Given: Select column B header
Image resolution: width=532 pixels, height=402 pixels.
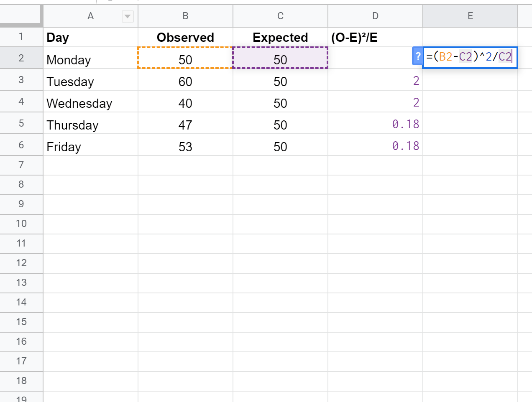Looking at the screenshot, I should click(x=185, y=16).
